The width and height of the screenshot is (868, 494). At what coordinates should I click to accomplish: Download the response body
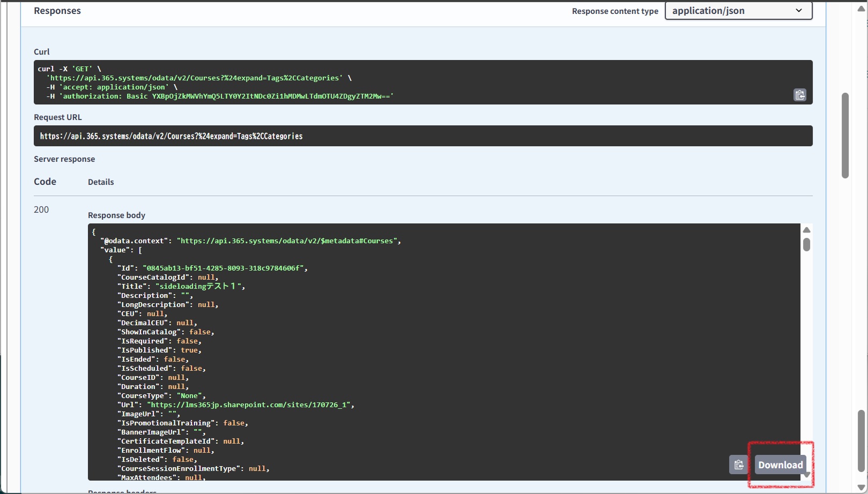(x=781, y=465)
